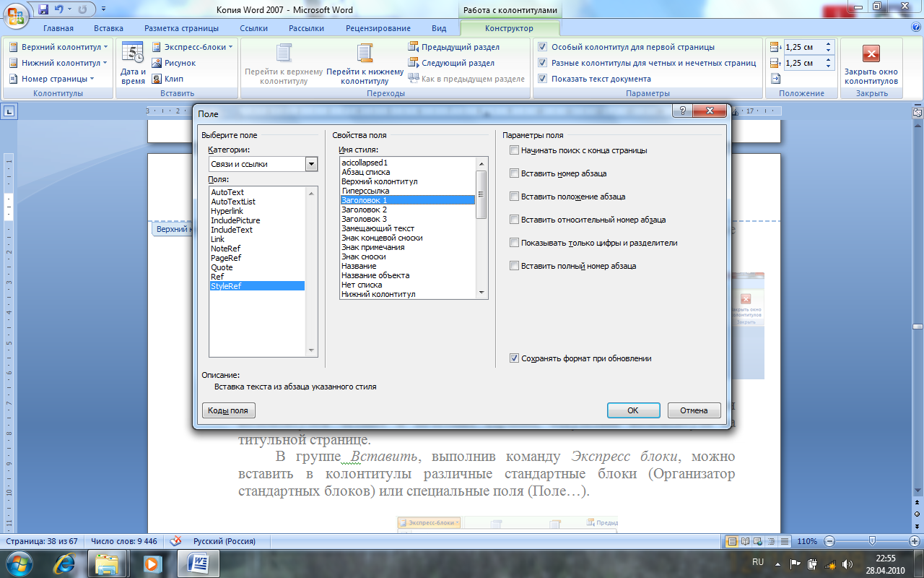This screenshot has width=924, height=578.
Task: Increase top header position spinner
Action: (x=829, y=44)
